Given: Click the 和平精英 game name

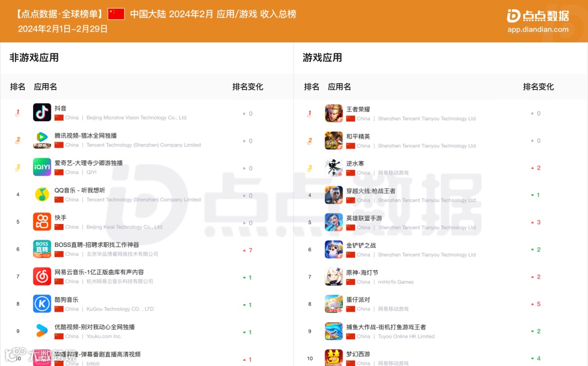Looking at the screenshot, I should 358,137.
